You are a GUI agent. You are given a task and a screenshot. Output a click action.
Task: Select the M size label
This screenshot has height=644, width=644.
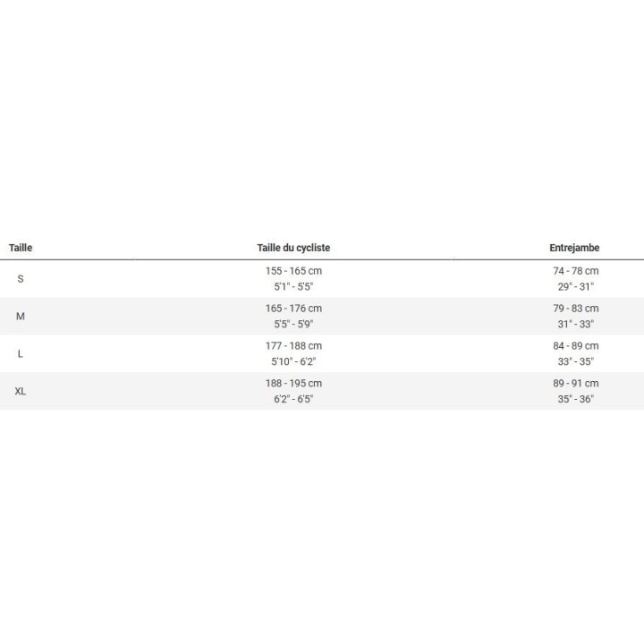click(x=21, y=317)
